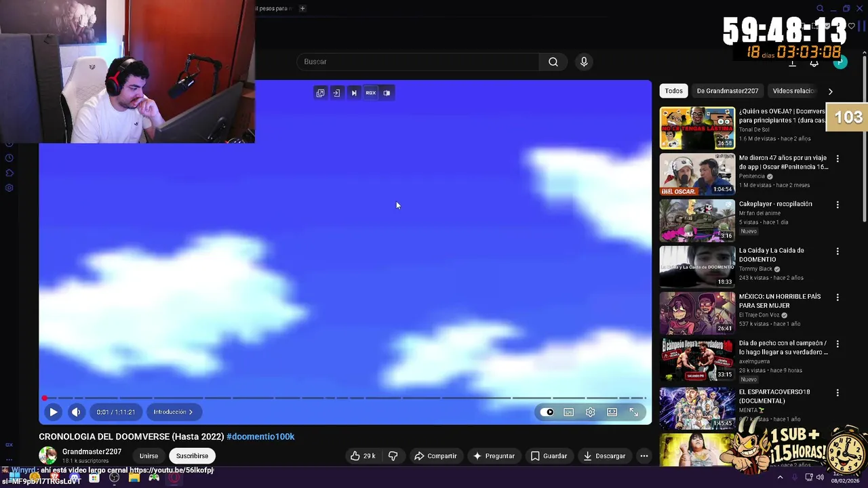The height and width of the screenshot is (488, 868).
Task: Open 'Me dieron 47 años' video thumbnail
Action: [697, 174]
